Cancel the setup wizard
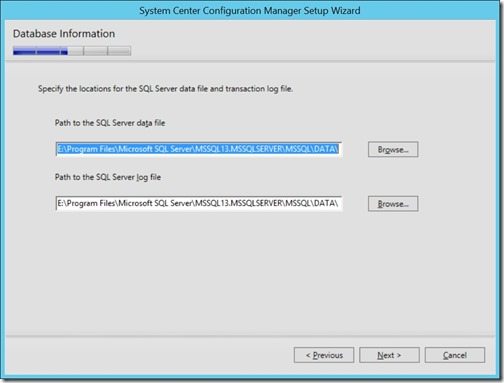This screenshot has width=504, height=383. [x=455, y=355]
